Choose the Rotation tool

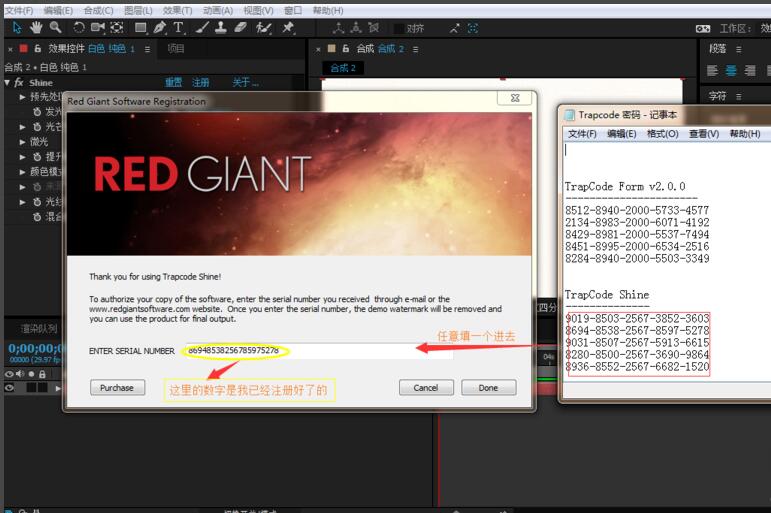[79, 28]
